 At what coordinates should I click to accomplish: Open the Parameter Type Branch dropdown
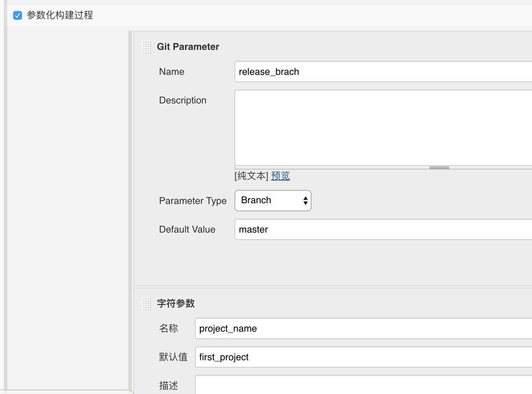coord(273,201)
